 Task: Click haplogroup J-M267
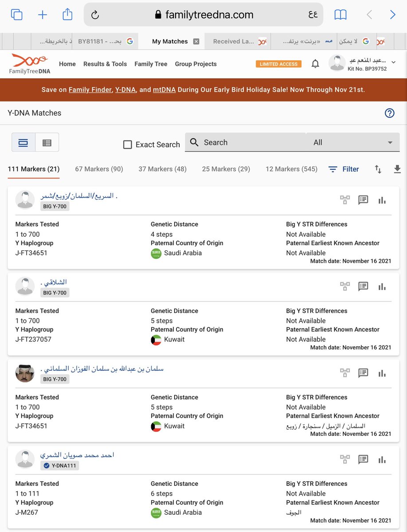(27, 512)
